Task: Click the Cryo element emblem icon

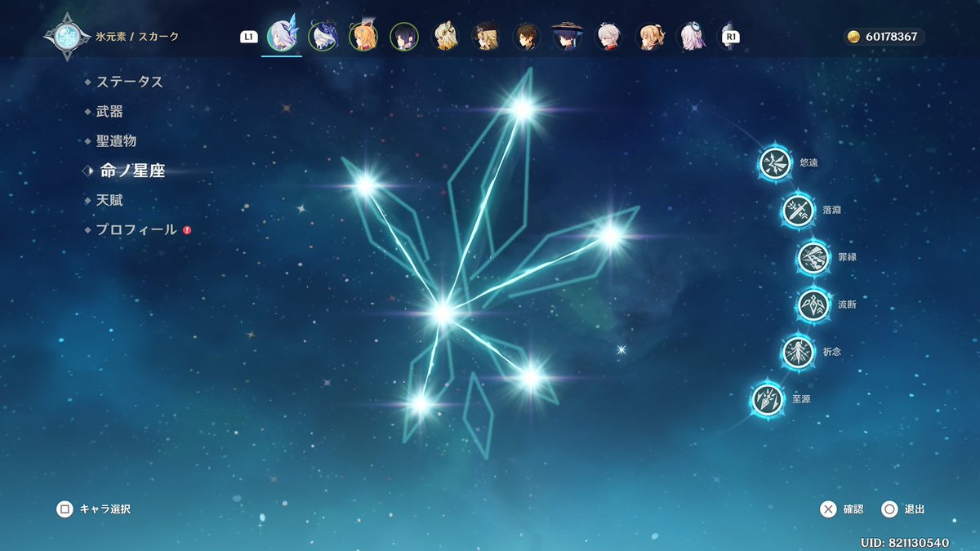Action: click(67, 37)
